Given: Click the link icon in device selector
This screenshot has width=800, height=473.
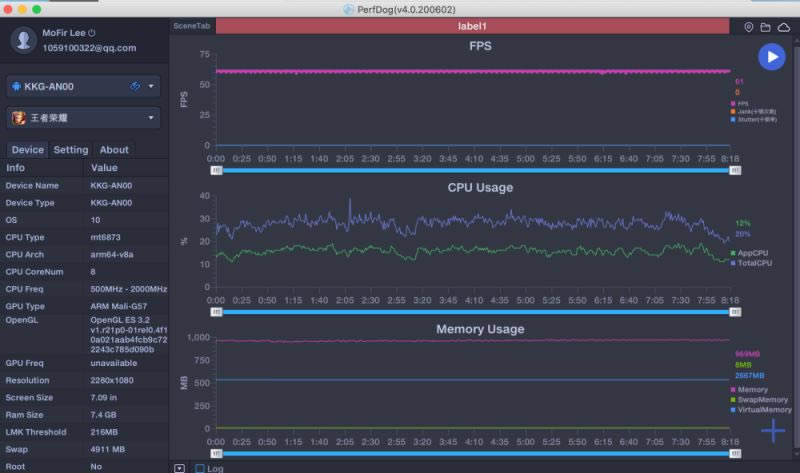Looking at the screenshot, I should (135, 87).
